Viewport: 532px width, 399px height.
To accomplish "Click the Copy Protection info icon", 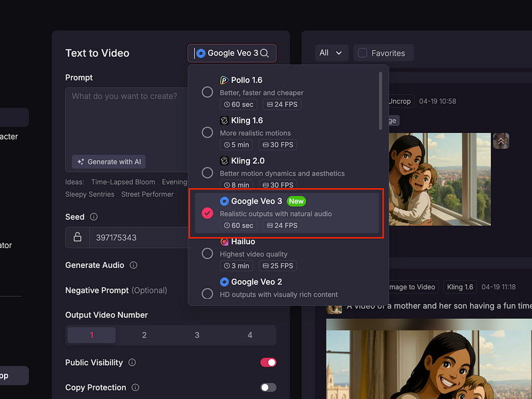I will (x=135, y=388).
